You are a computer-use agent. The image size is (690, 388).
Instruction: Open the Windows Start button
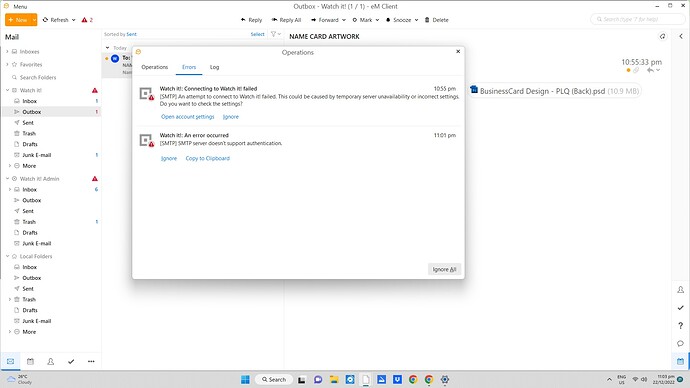pos(245,379)
